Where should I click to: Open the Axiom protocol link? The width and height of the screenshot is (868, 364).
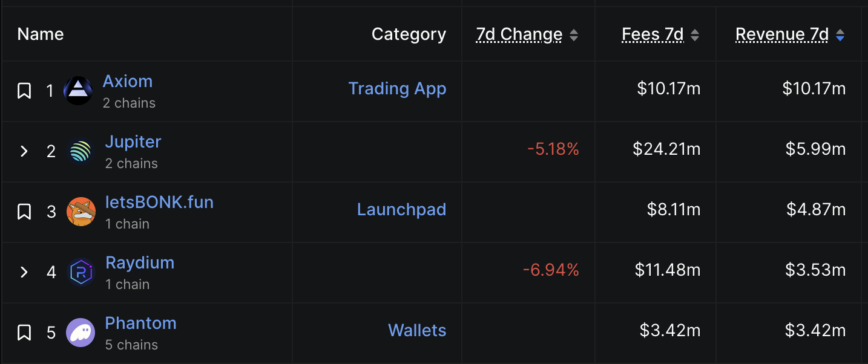click(128, 80)
